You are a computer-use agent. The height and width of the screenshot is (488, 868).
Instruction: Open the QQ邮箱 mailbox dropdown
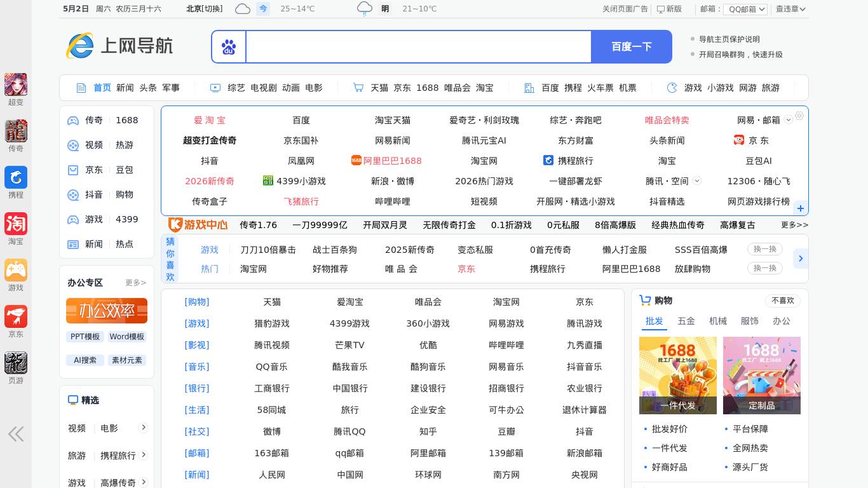tap(745, 9)
